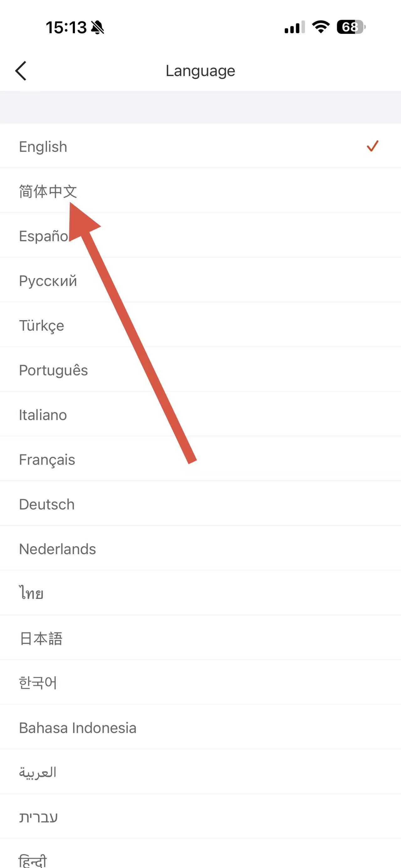
Task: Switch language to Русский
Action: tap(48, 281)
